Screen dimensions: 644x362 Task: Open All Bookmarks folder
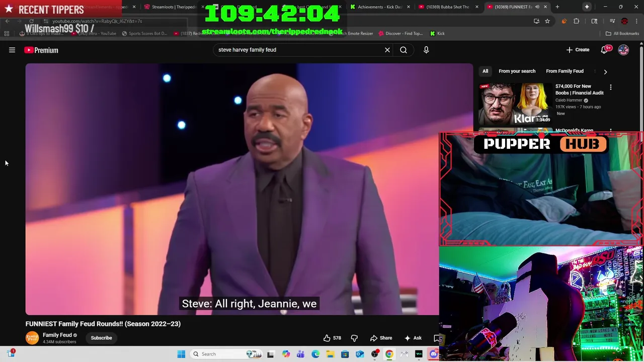coord(622,33)
